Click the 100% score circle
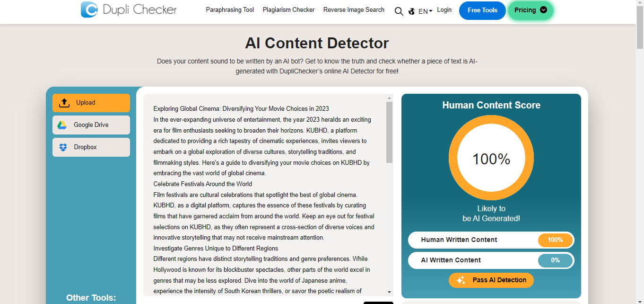The width and height of the screenshot is (644, 304). point(491,159)
